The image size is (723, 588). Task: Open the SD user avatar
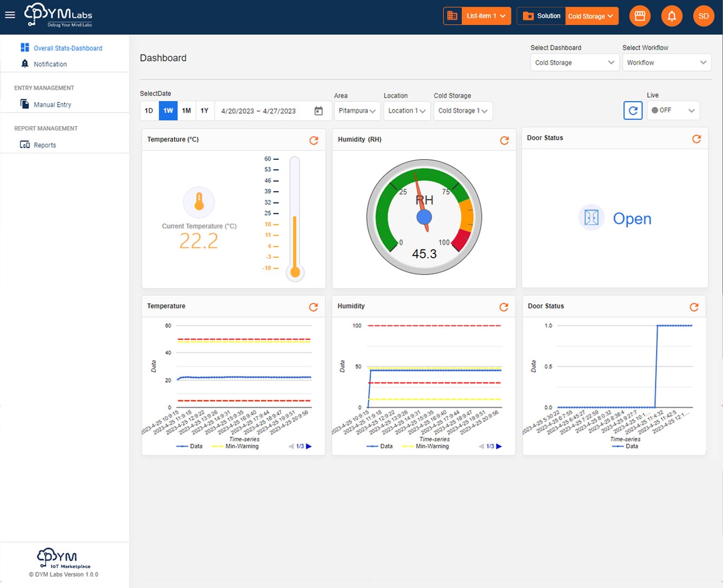click(704, 16)
